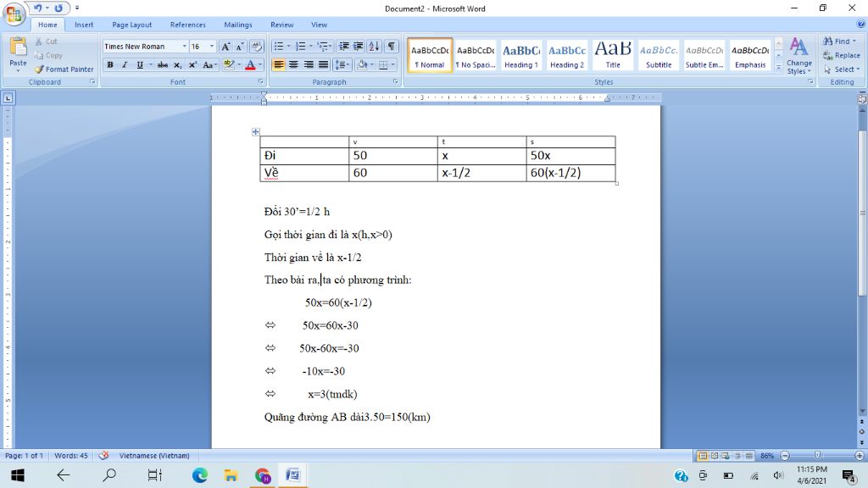The width and height of the screenshot is (868, 488).
Task: Click table move handle
Action: point(255,131)
